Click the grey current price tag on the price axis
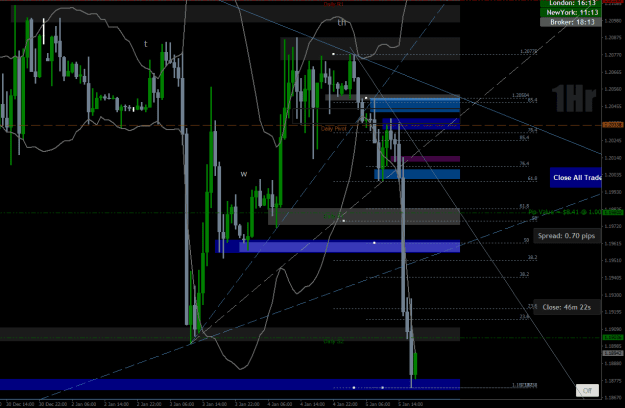 (613, 353)
